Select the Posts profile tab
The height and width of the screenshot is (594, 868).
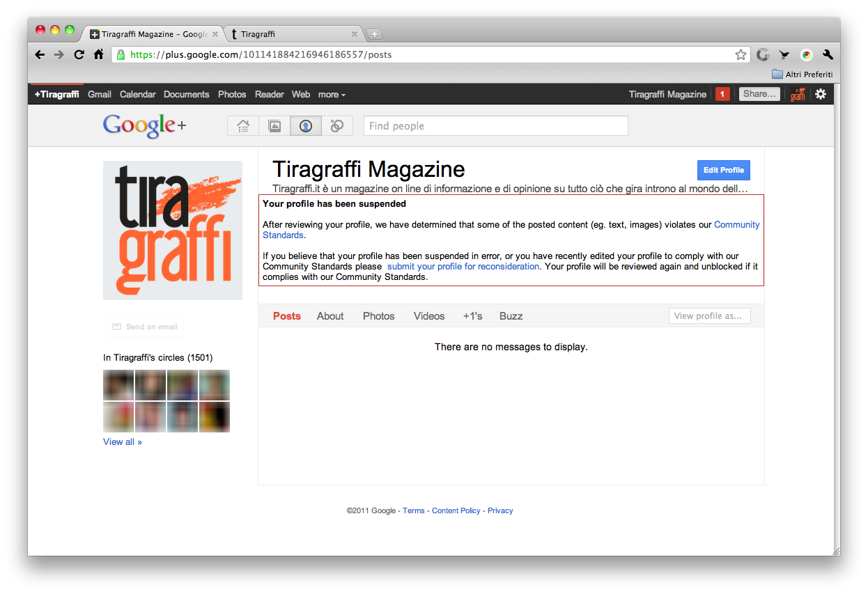[287, 316]
